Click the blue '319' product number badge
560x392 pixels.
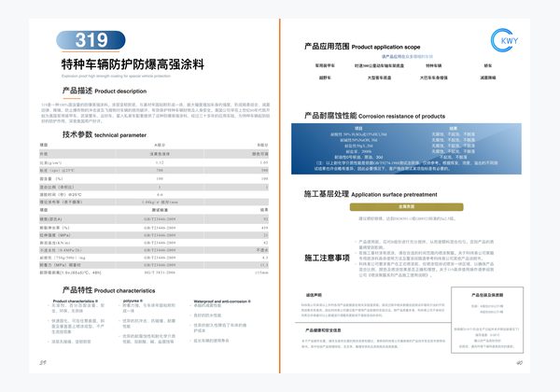(91, 40)
